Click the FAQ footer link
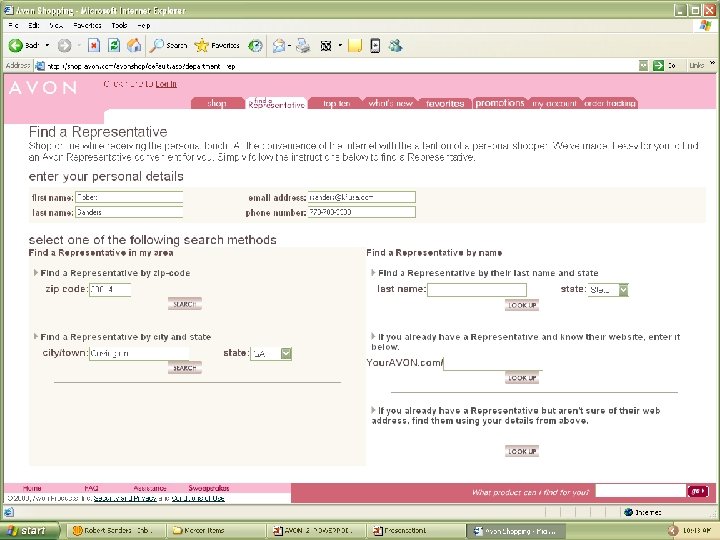Screen dimensions: 720x540 click(91, 488)
